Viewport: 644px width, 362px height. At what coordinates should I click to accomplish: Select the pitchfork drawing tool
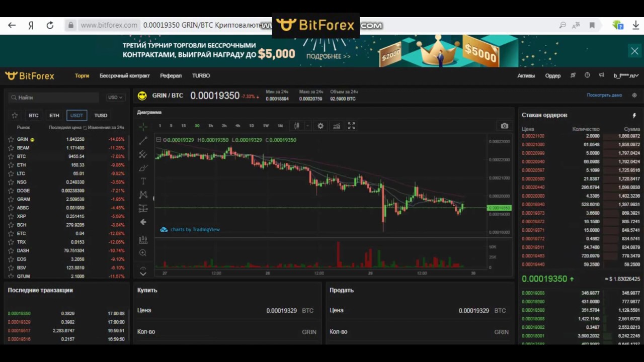point(143,154)
